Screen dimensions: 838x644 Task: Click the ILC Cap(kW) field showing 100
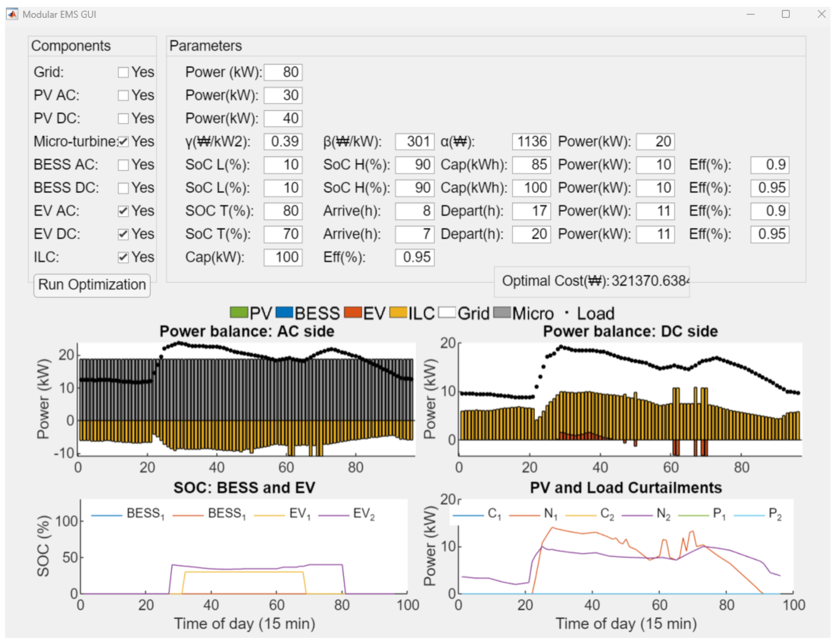283,257
